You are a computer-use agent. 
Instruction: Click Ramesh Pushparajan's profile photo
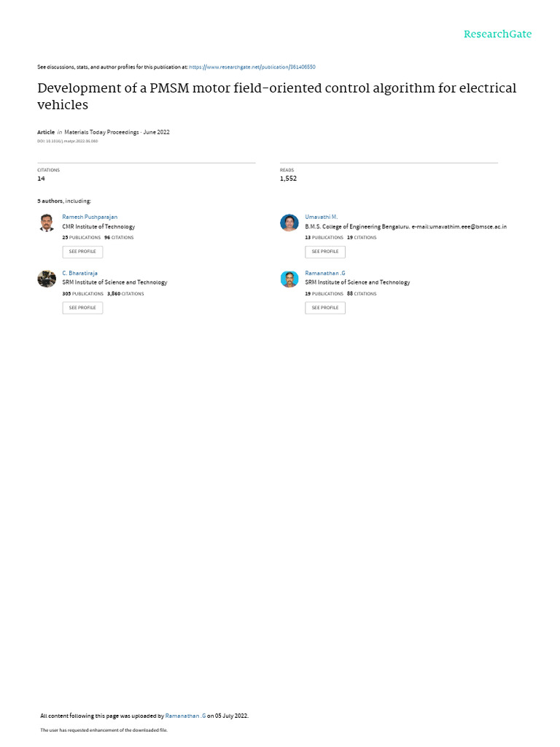point(47,223)
